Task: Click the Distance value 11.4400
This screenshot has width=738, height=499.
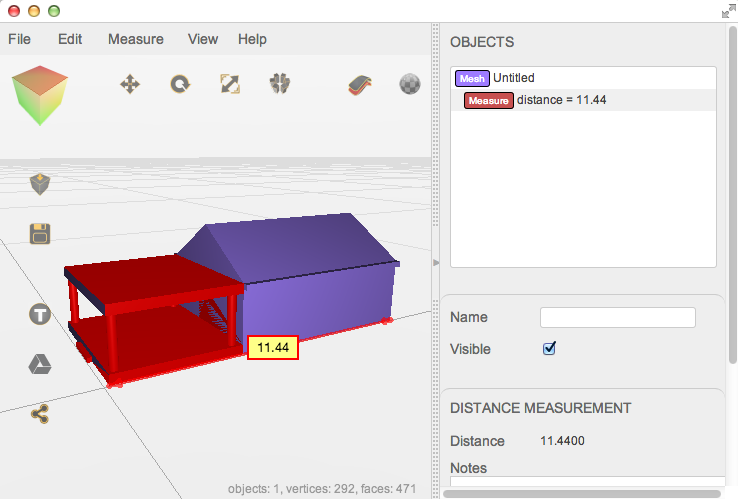Action: click(x=562, y=441)
